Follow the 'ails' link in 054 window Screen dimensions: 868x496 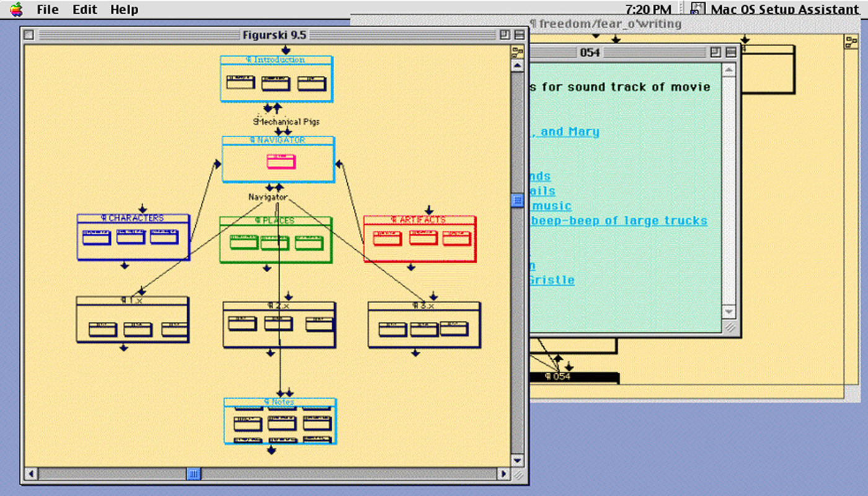pos(542,191)
